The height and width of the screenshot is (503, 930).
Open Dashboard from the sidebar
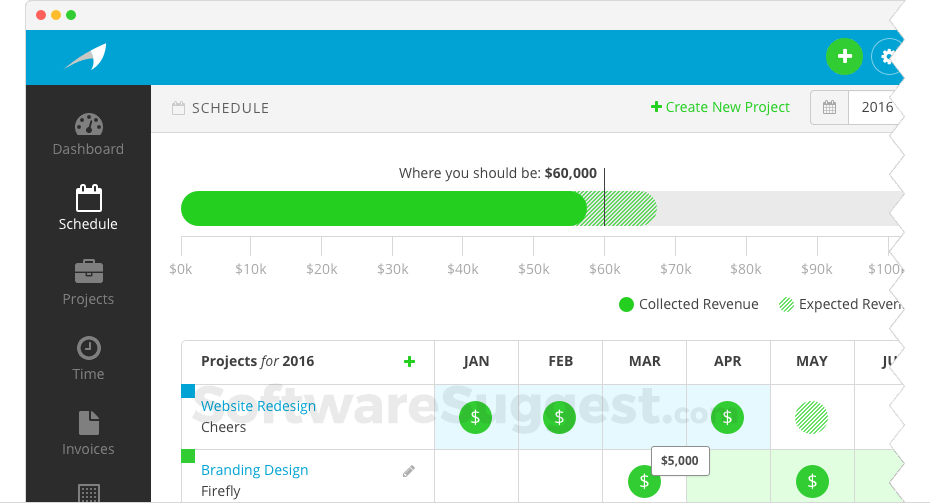88,135
